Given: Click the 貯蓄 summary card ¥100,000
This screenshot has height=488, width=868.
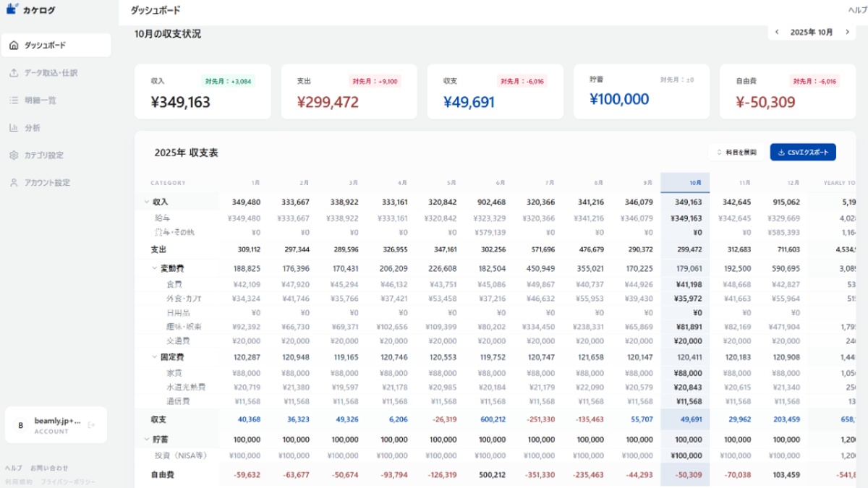Looking at the screenshot, I should coord(642,92).
